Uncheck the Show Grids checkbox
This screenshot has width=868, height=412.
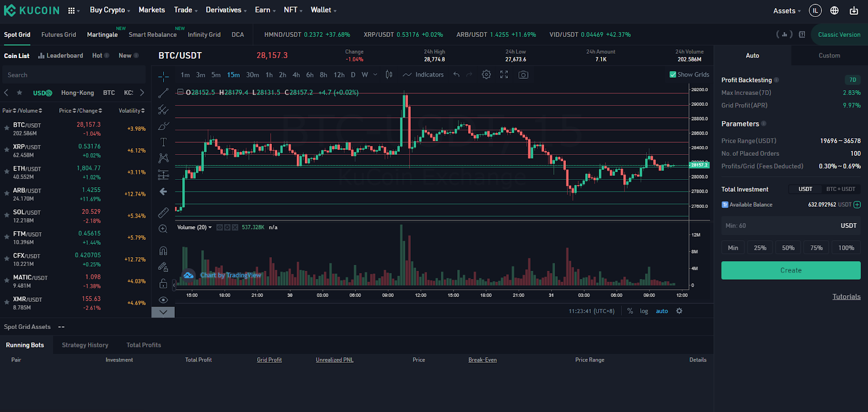673,75
